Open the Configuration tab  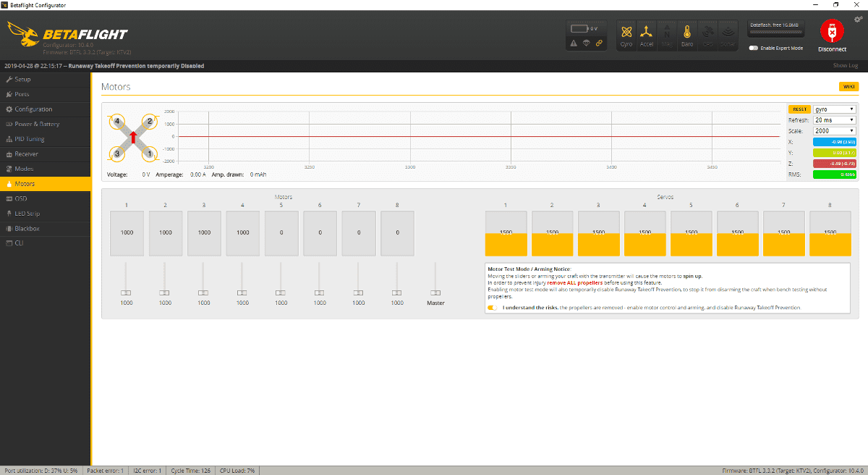(46, 109)
